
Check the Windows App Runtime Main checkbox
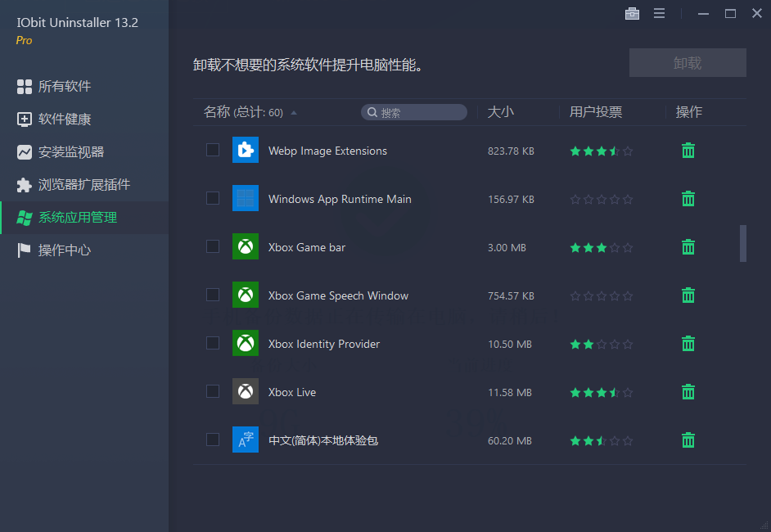(213, 198)
